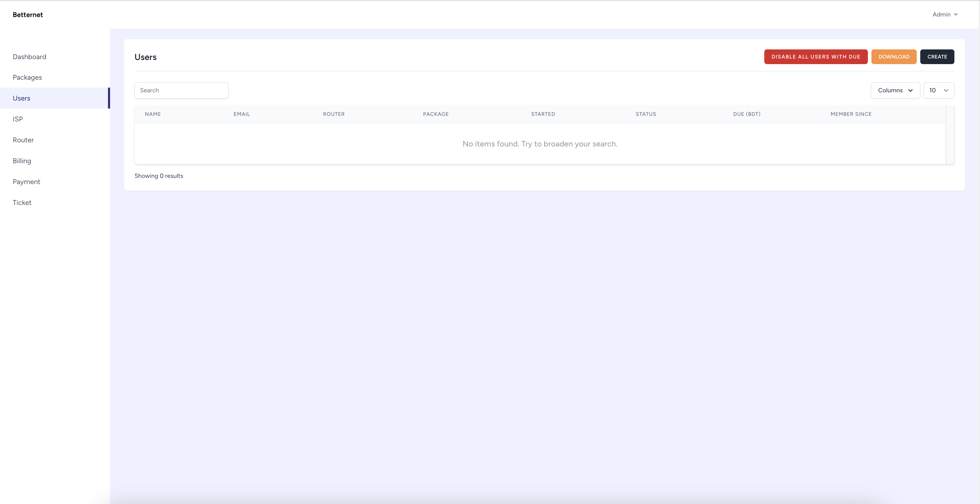The height and width of the screenshot is (504, 980).
Task: Open the Admin account dropdown
Action: coord(945,14)
